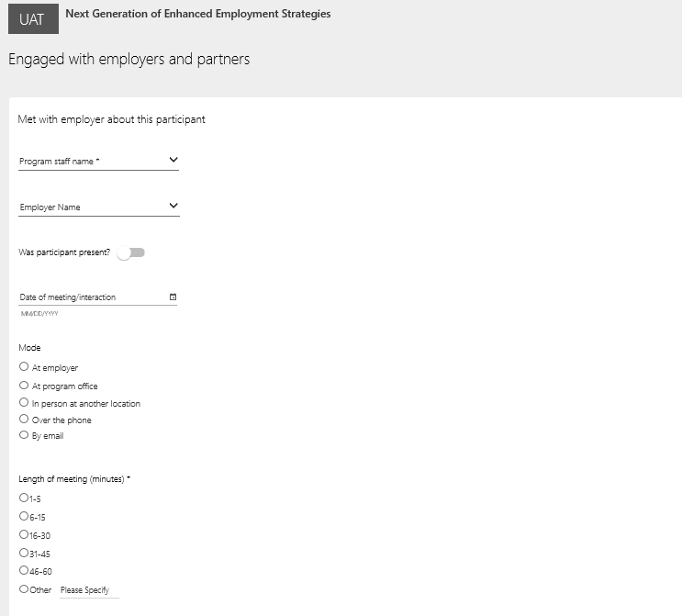Image resolution: width=682 pixels, height=616 pixels.
Task: Choose 1-5 minutes meeting length
Action: pyautogui.click(x=24, y=498)
